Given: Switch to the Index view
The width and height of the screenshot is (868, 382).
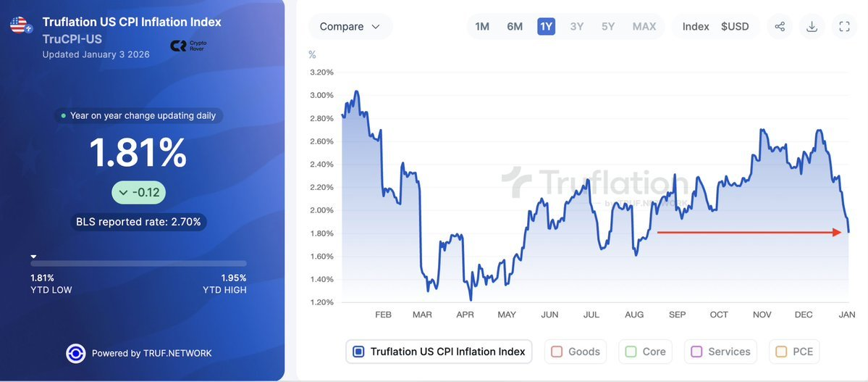Looking at the screenshot, I should (696, 27).
